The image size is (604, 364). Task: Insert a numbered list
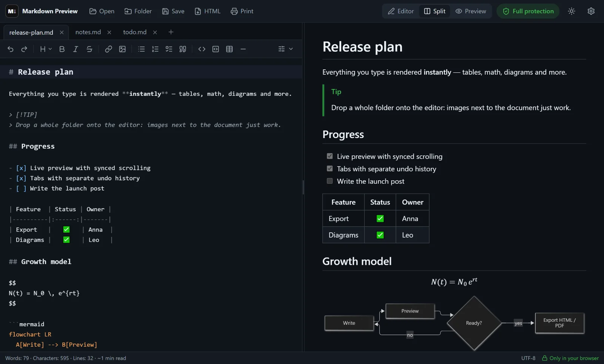155,49
